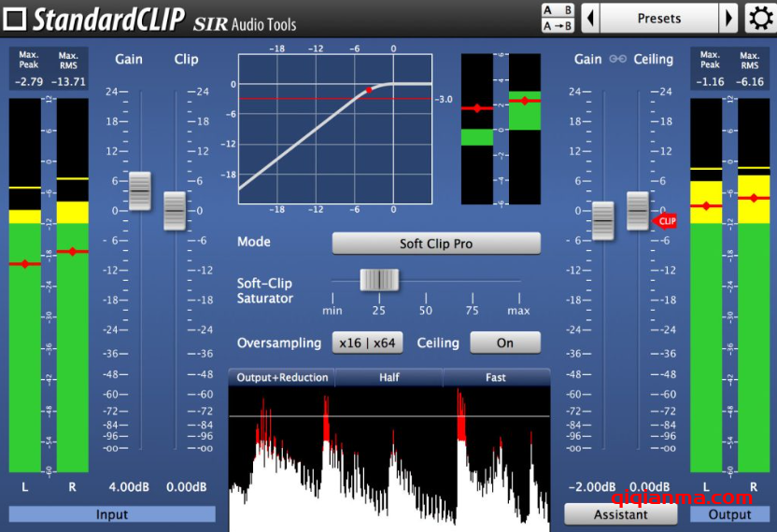Screen dimensions: 777x532
Task: Reset the input Max. Peak -2.79 readout
Action: (29, 82)
